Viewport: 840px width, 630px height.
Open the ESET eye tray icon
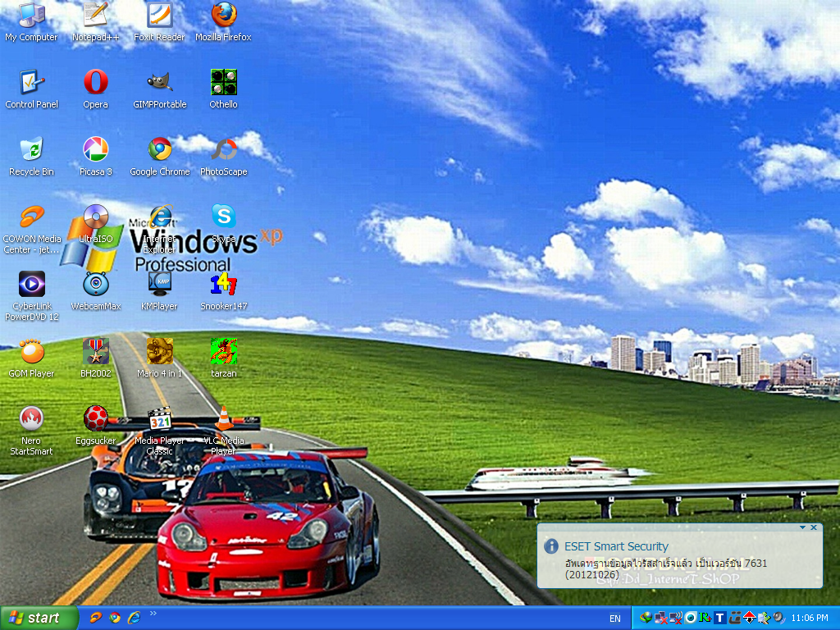691,619
